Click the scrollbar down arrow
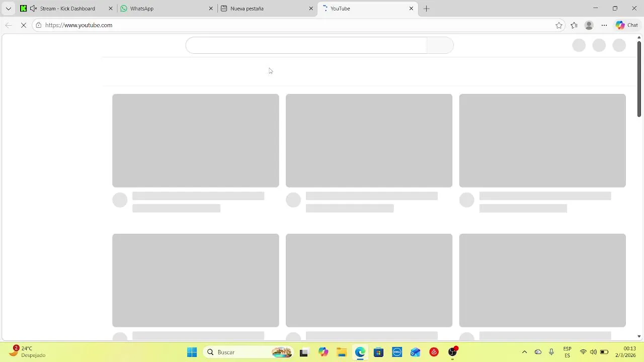This screenshot has height=362, width=644. click(x=639, y=336)
